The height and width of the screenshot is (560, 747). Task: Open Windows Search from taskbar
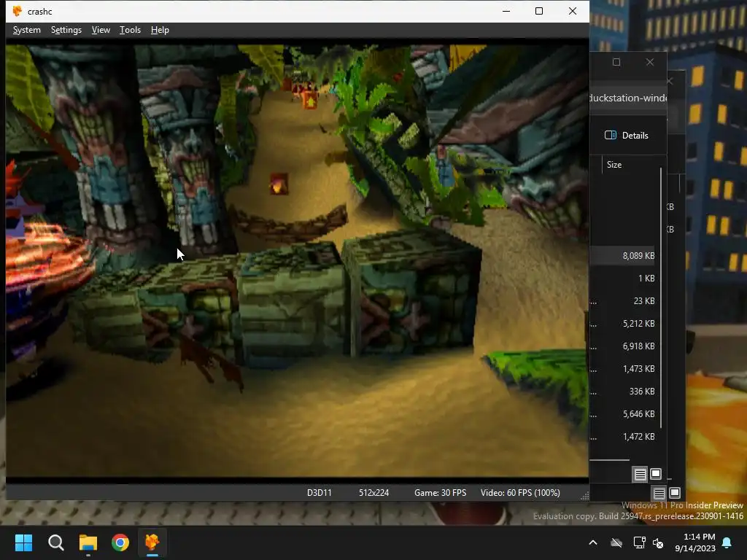click(x=55, y=542)
